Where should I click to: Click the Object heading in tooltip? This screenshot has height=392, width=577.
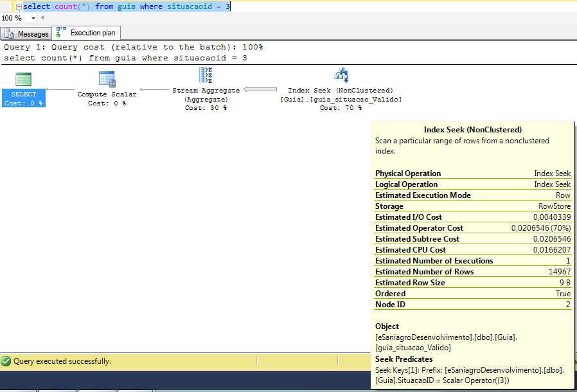tap(387, 326)
